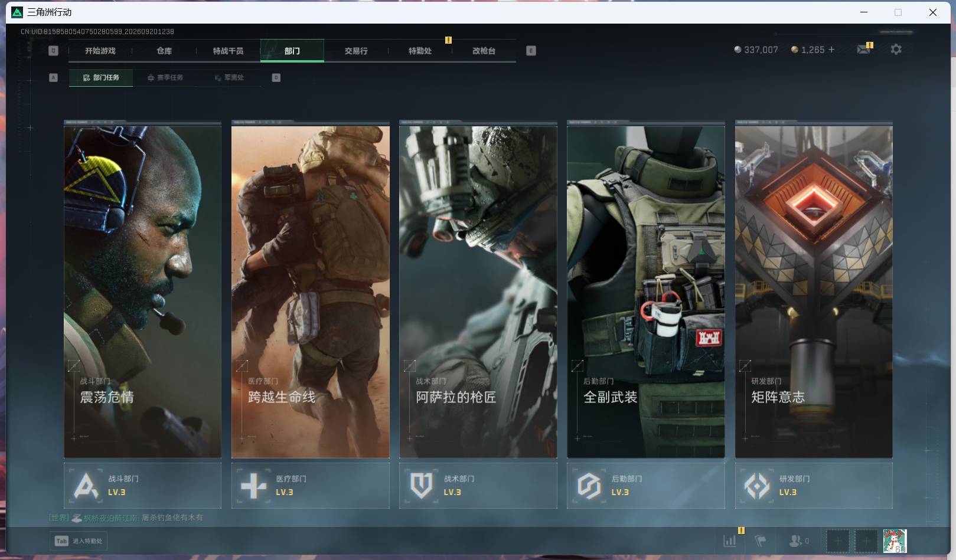Screen dimensions: 956x560
Task: Open the 震荡危情 combat department card
Action: (142, 292)
